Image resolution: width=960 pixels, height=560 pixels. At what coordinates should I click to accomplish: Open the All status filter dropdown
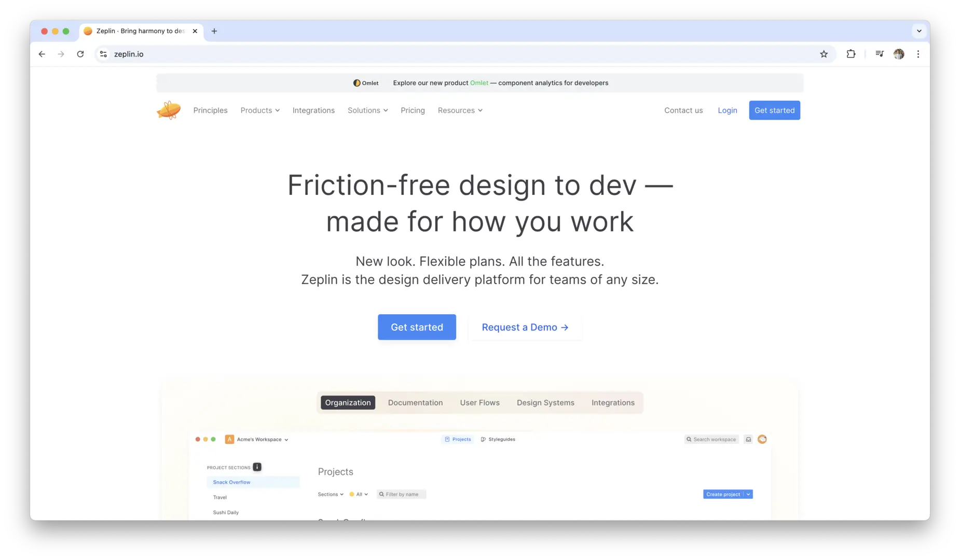359,494
